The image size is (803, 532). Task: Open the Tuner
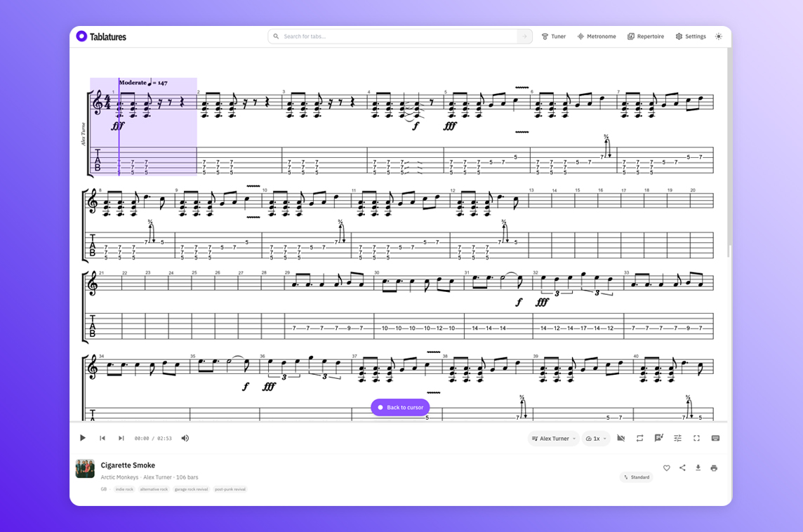[554, 36]
